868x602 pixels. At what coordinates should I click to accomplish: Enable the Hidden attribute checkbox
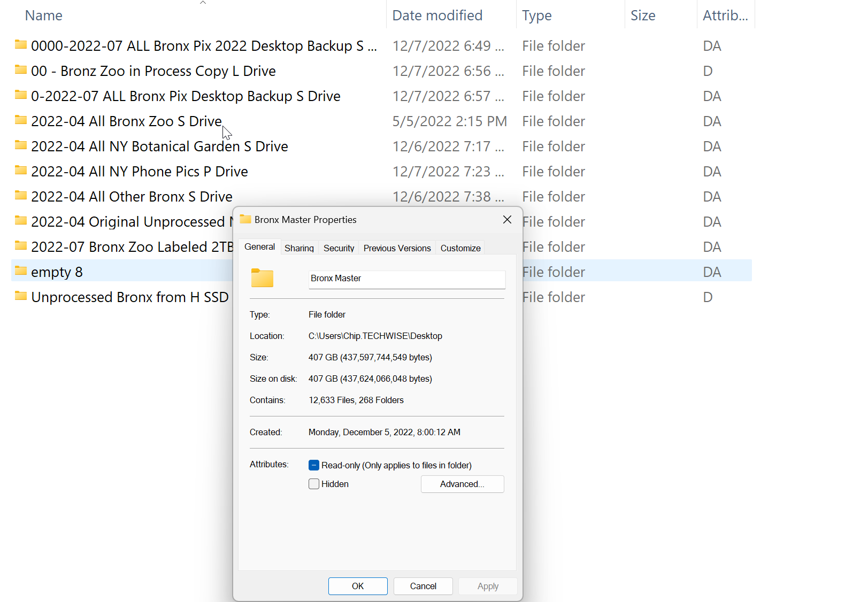click(314, 483)
